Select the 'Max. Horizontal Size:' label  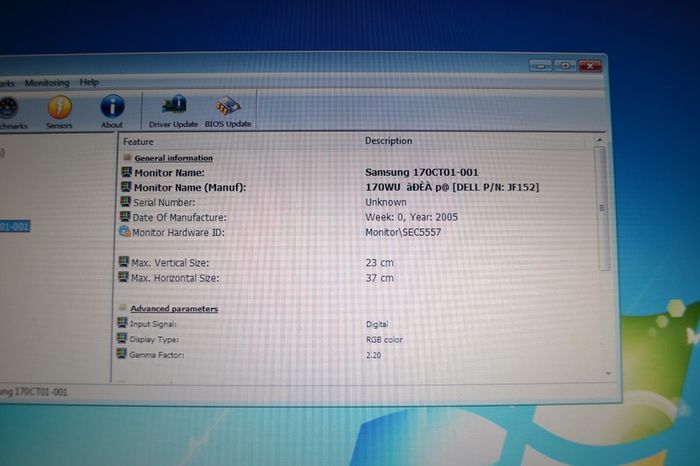[x=175, y=278]
